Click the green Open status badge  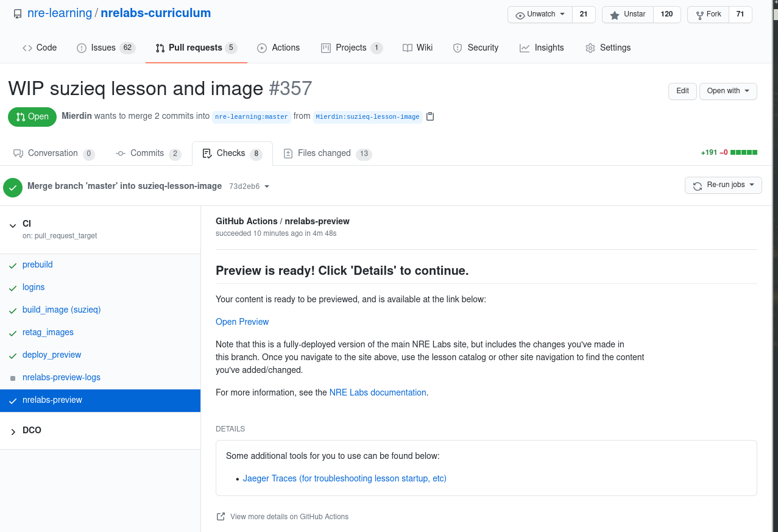(x=32, y=116)
